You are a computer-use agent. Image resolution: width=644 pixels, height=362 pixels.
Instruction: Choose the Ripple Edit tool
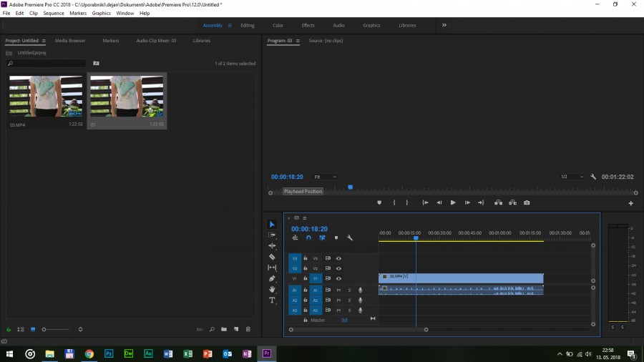click(272, 245)
